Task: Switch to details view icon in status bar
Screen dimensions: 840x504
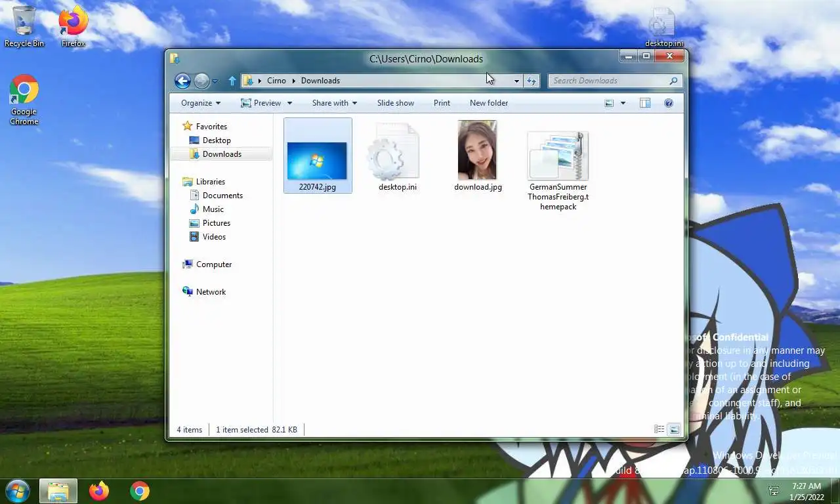Action: click(660, 430)
